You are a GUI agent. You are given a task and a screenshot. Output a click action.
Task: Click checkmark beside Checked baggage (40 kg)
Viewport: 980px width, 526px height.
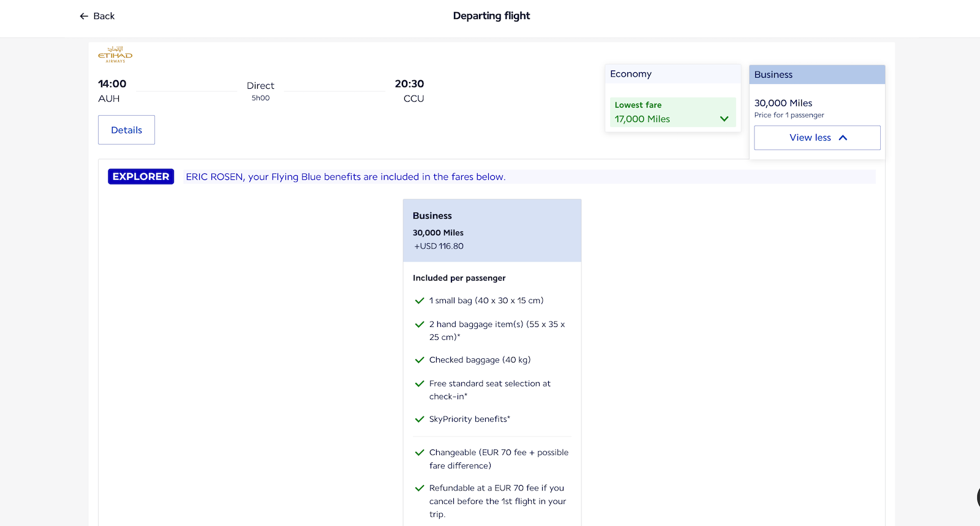click(x=420, y=360)
